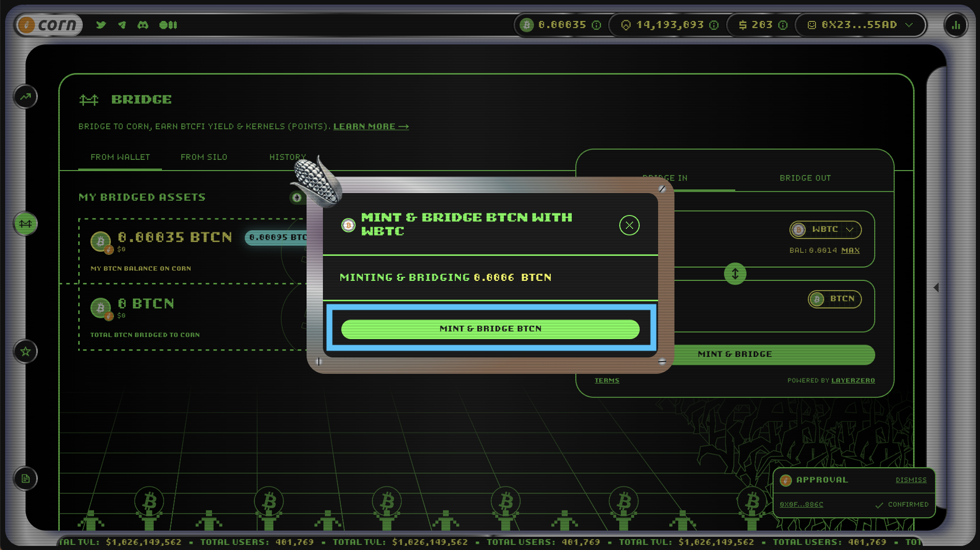Click the Bridge heading icon
This screenshot has height=550, width=980.
point(88,100)
